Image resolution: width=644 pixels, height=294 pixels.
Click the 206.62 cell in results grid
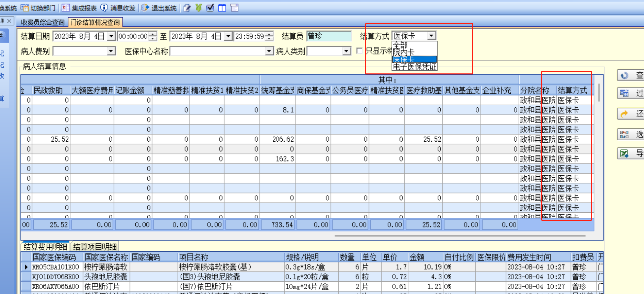click(278, 139)
